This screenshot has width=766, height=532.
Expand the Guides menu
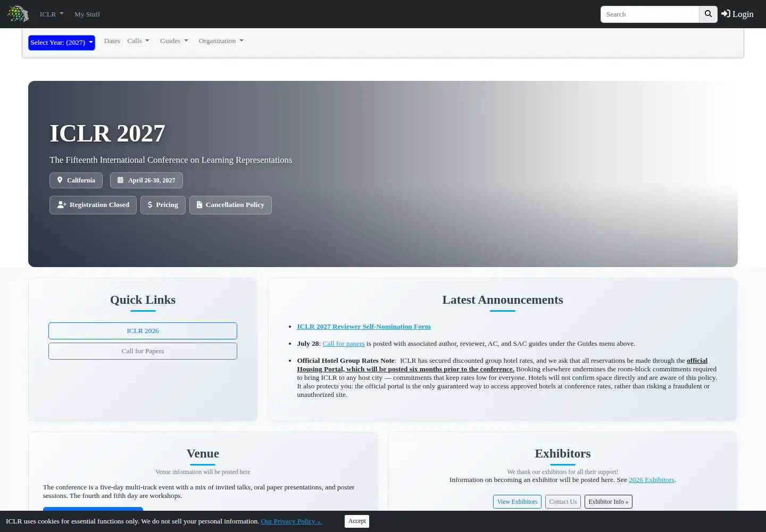pyautogui.click(x=174, y=41)
